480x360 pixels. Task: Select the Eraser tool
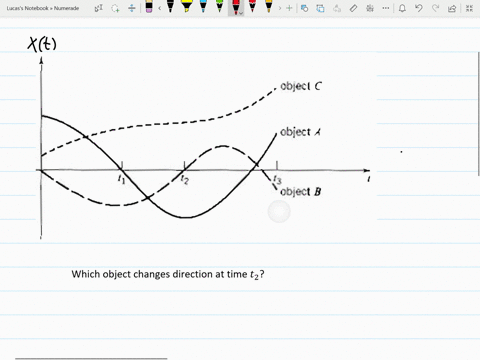pyautogui.click(x=149, y=7)
